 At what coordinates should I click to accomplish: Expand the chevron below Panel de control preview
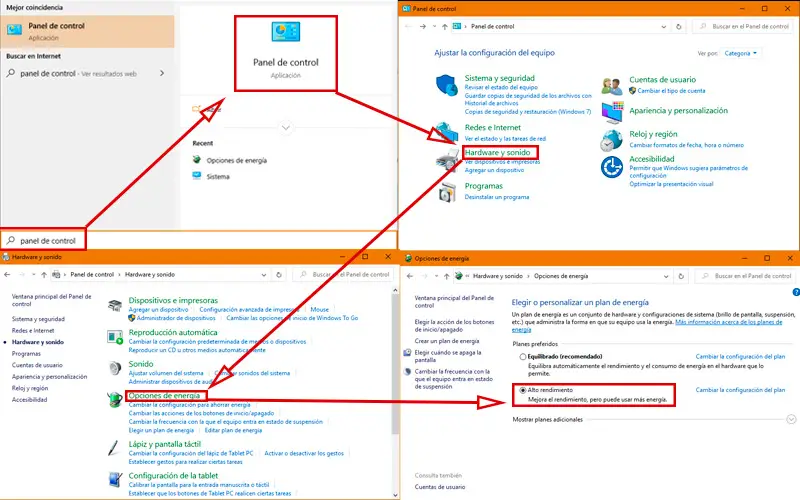(x=286, y=127)
